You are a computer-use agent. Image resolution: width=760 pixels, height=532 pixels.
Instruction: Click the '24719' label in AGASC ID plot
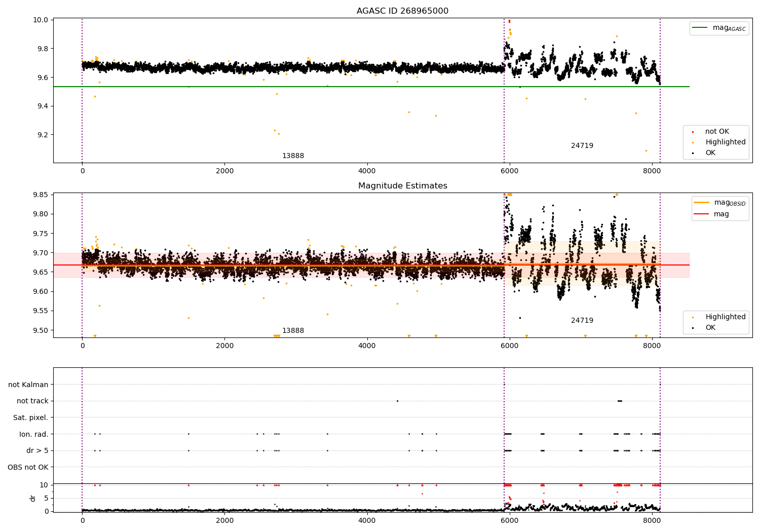coord(582,146)
